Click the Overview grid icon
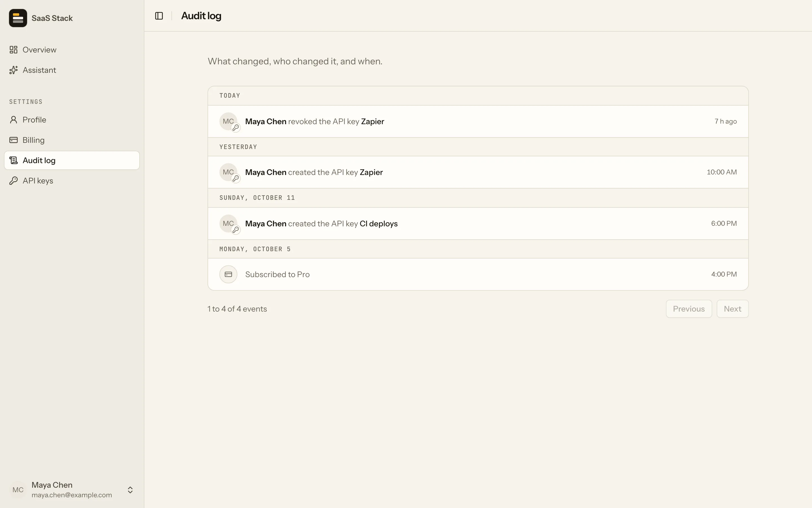This screenshot has height=508, width=812. (x=14, y=50)
